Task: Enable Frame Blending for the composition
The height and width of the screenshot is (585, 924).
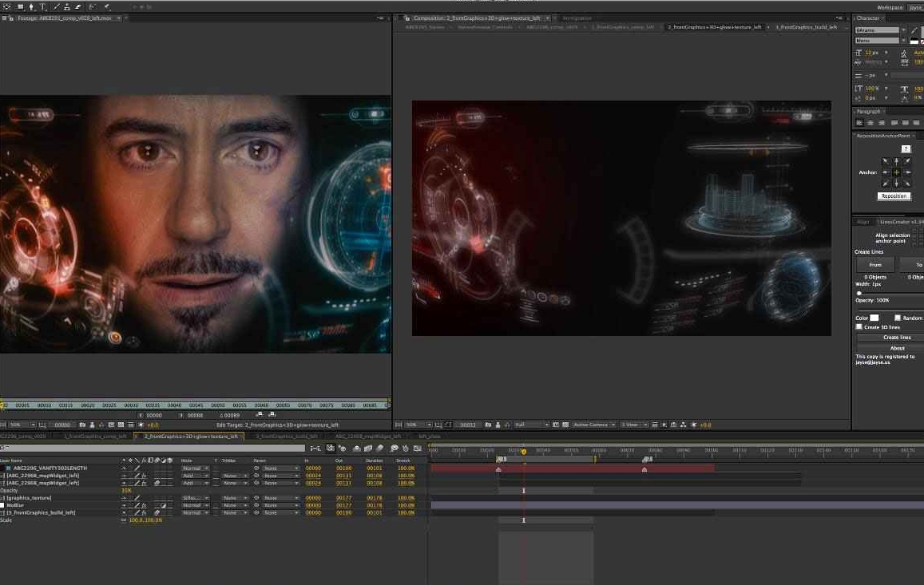Action: (x=368, y=449)
